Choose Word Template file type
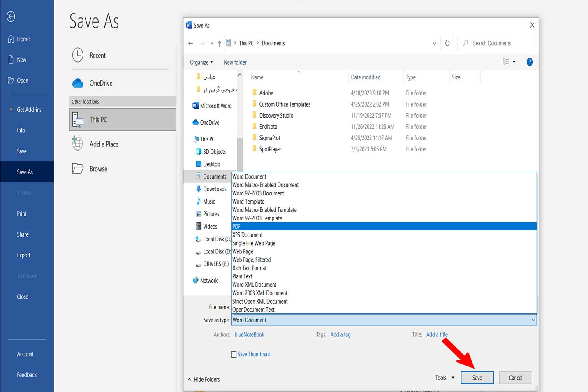This screenshot has width=588, height=392. point(384,202)
